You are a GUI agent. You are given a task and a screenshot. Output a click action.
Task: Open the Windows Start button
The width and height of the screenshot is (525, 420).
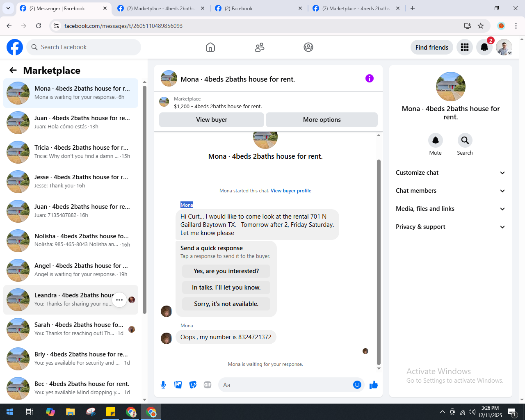coord(10,412)
